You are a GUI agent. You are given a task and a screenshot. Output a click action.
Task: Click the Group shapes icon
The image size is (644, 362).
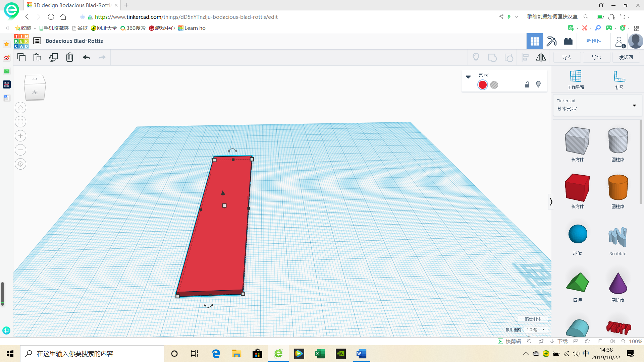point(492,58)
